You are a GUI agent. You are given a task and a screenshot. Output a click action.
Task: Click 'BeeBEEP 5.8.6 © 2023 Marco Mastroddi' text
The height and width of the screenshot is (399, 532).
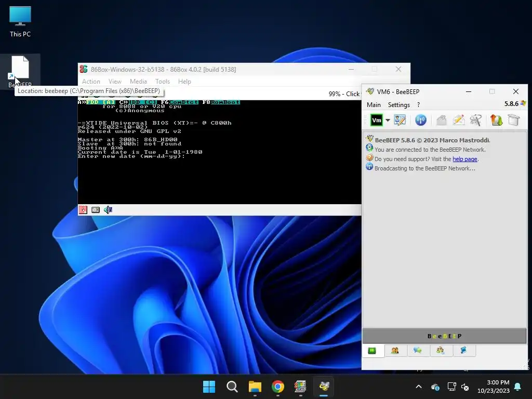(433, 140)
